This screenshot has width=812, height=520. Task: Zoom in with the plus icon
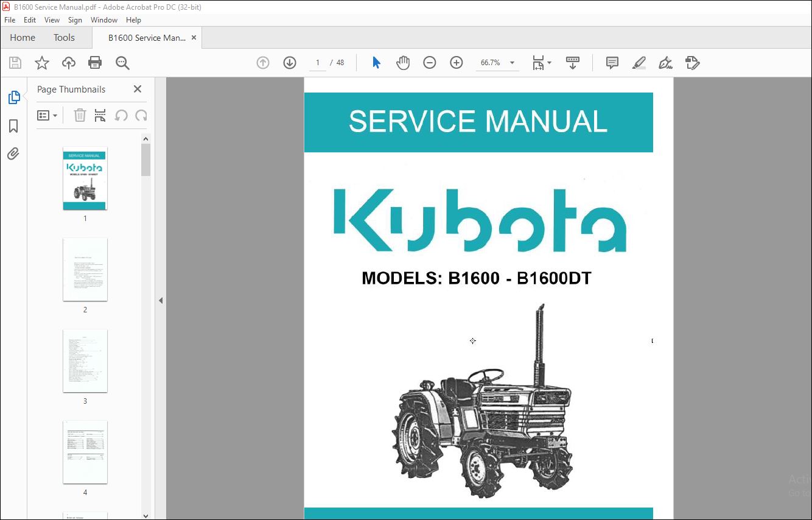[x=457, y=63]
